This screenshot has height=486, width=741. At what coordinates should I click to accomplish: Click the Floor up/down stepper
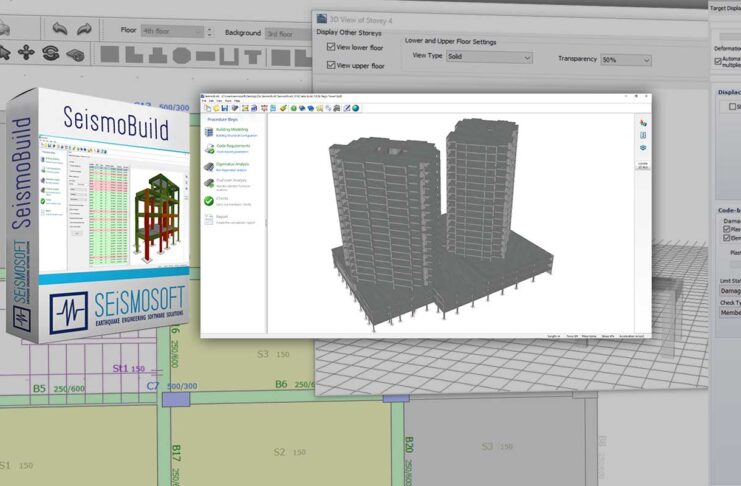coord(209,32)
